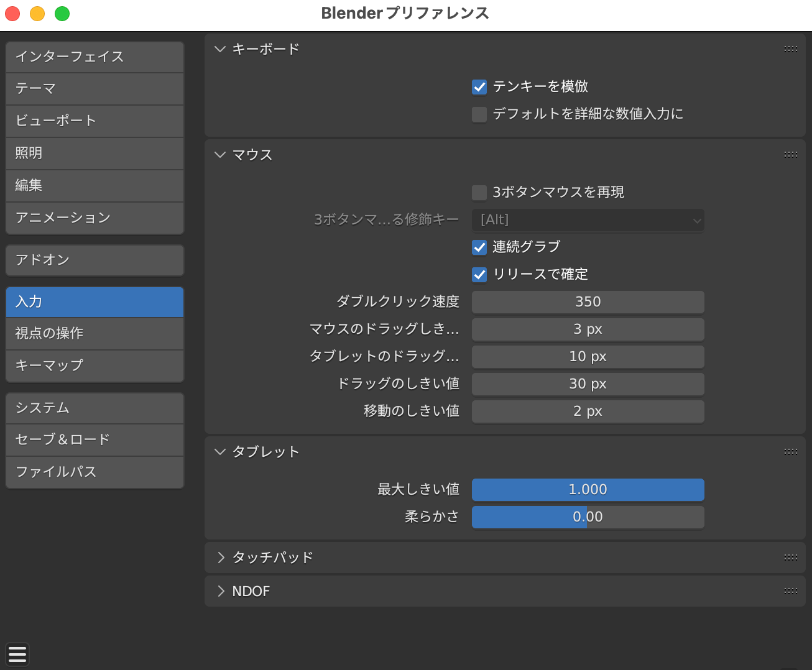Click the 最大しきい値 label
The image size is (812, 670).
(418, 490)
